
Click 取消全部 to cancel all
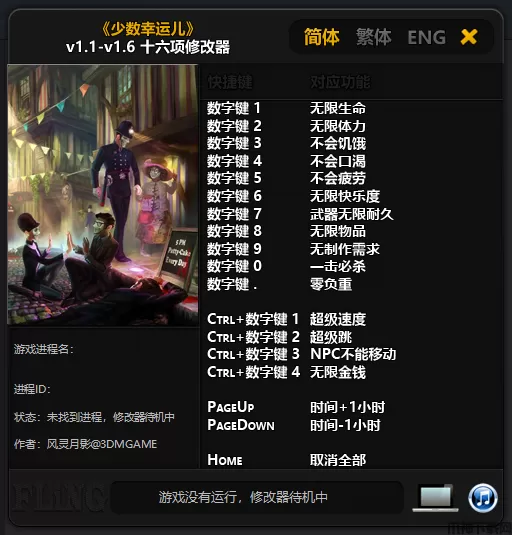click(x=338, y=460)
